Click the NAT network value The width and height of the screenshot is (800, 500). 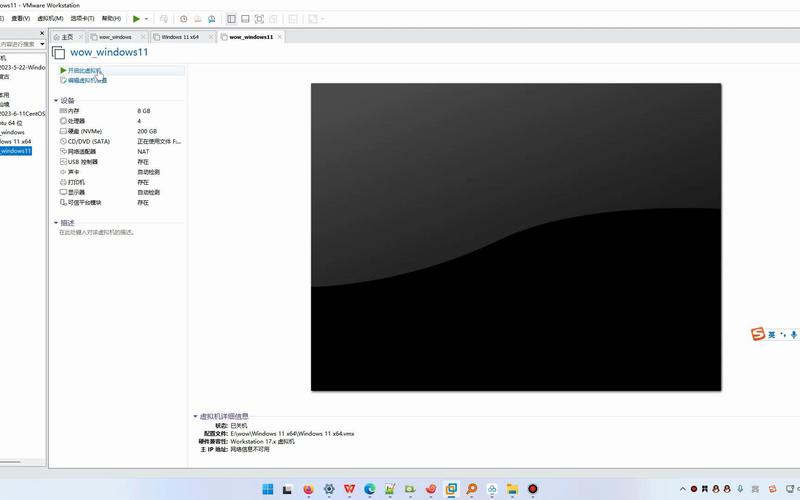point(143,152)
